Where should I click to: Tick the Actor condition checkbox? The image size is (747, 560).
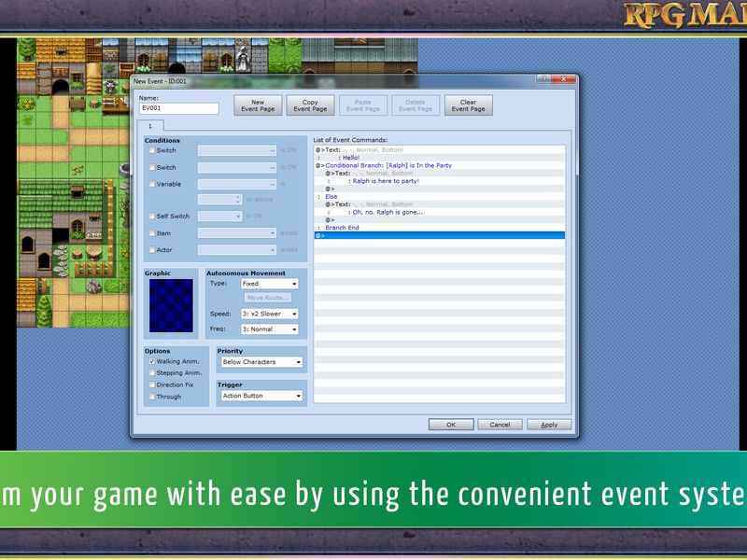(x=152, y=250)
